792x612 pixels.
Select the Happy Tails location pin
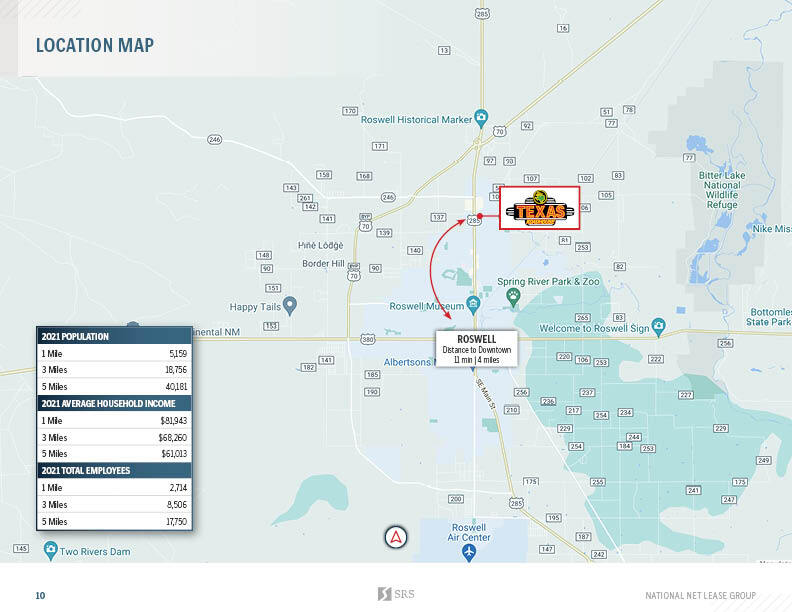[290, 305]
